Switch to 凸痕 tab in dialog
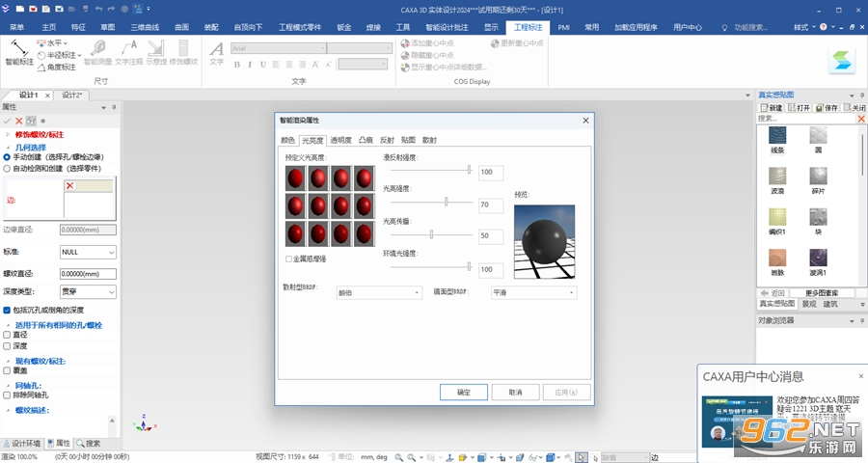 366,140
